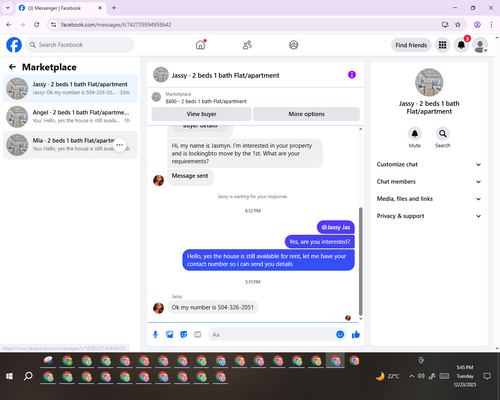Open the Home feed icon
500x400 pixels.
tap(200, 45)
